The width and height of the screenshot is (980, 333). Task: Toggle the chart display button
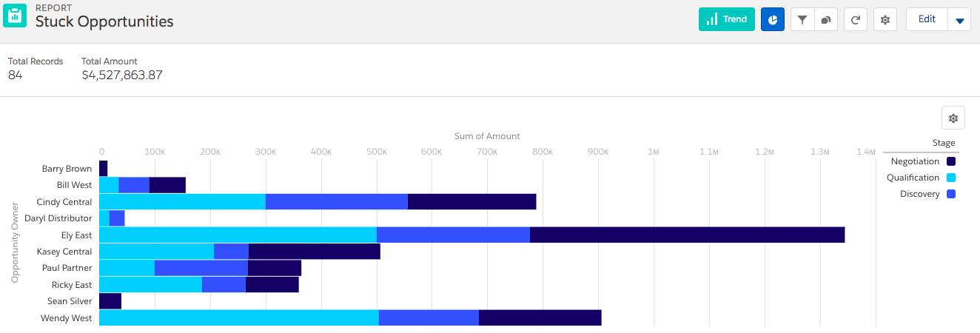pyautogui.click(x=773, y=19)
